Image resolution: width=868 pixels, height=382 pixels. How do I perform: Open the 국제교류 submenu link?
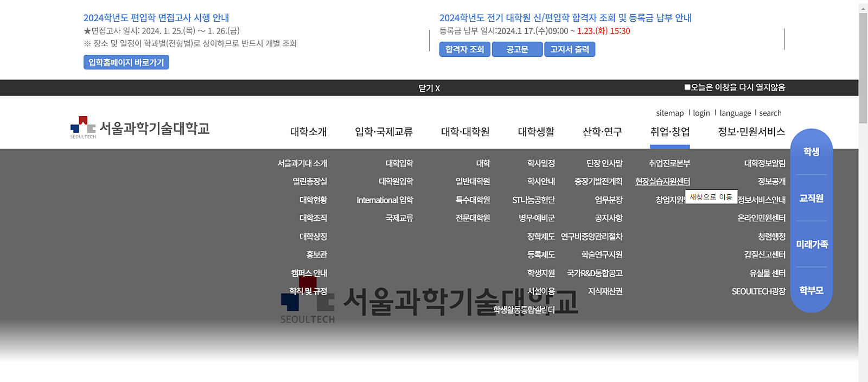click(x=399, y=218)
